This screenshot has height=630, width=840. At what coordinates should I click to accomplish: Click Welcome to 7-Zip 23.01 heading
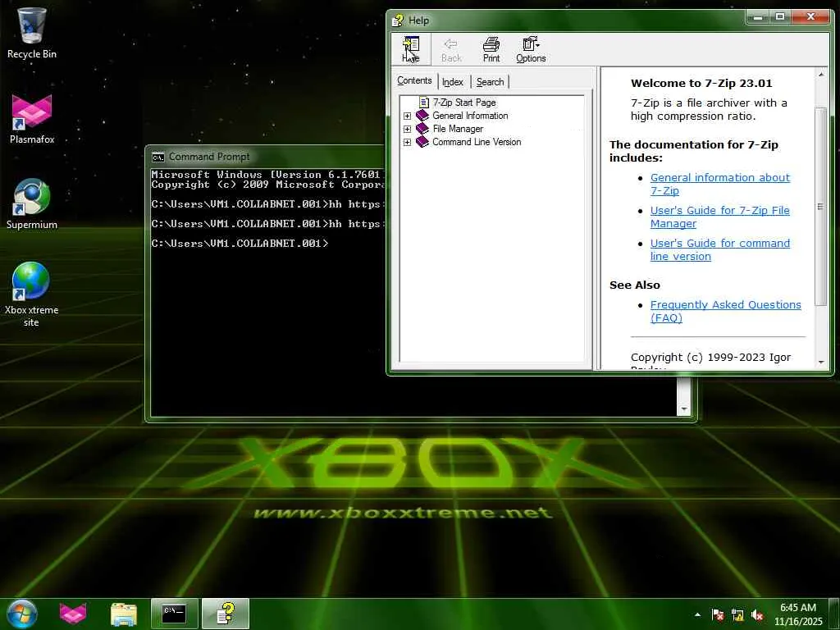pyautogui.click(x=701, y=83)
